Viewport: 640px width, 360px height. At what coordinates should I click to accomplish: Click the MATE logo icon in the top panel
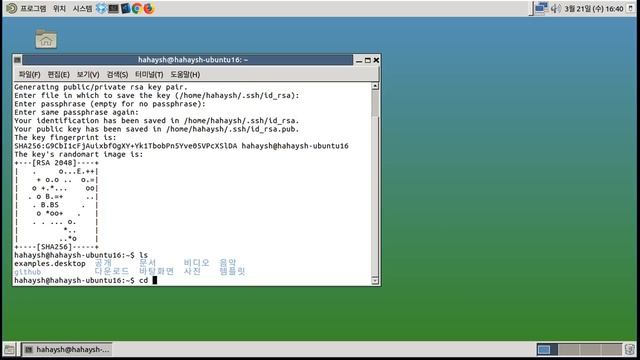(x=11, y=8)
